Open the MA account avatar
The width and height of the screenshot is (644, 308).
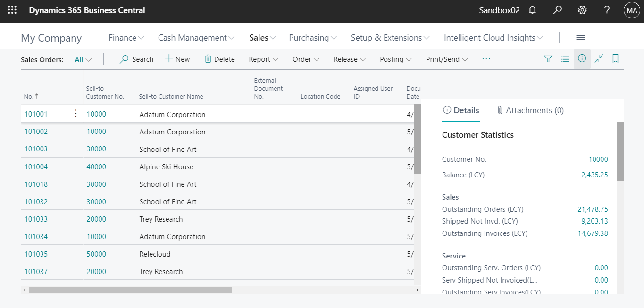tap(631, 10)
